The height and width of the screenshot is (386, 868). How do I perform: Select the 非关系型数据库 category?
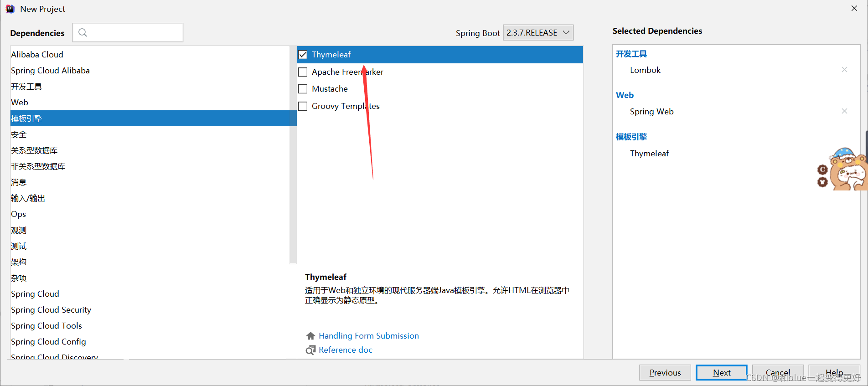click(150, 166)
